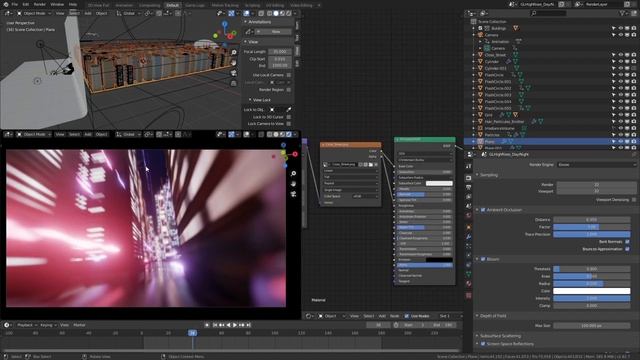Viewport: 640px width, 360px height.
Task: Toggle render camera icon for the Cylinder row
Action: pos(633,62)
